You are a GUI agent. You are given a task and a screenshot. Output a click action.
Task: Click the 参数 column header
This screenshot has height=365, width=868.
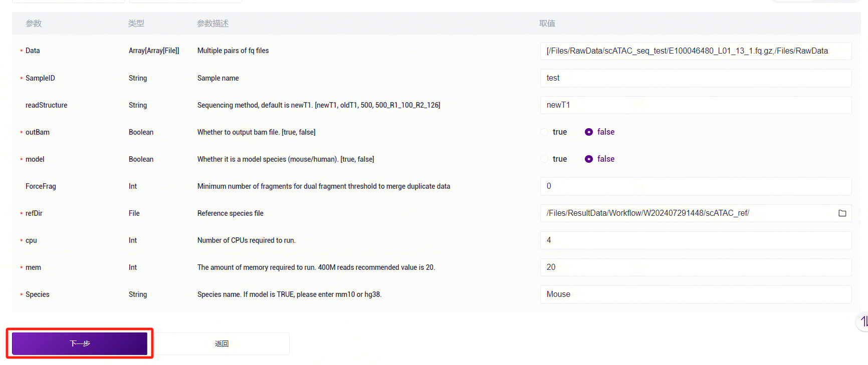coord(34,24)
